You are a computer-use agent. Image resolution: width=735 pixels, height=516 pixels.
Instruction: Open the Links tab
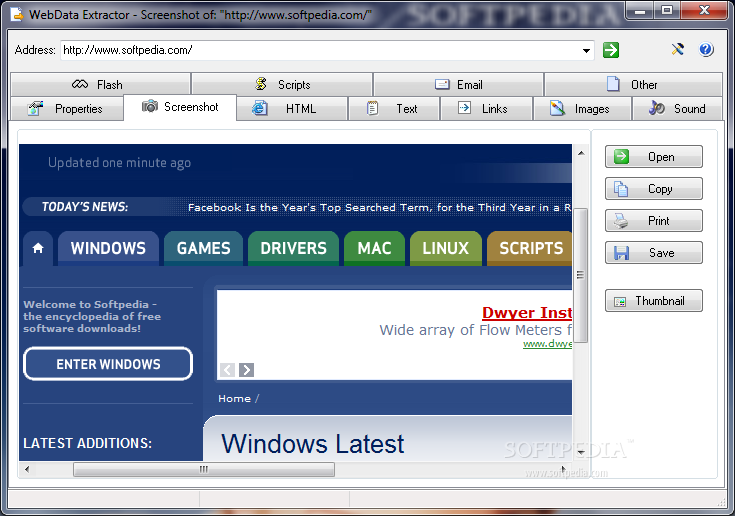click(487, 109)
